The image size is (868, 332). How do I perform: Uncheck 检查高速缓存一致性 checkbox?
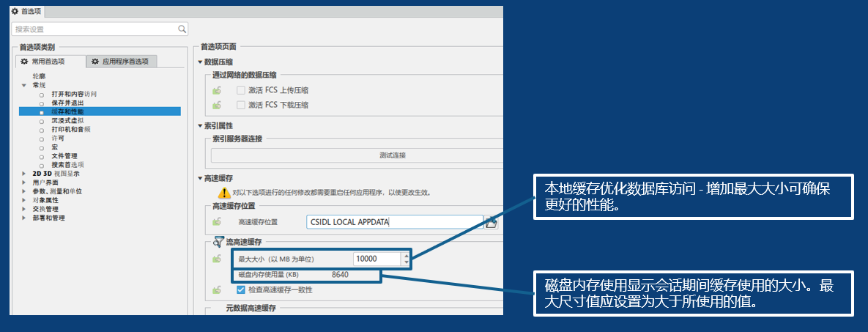[240, 290]
